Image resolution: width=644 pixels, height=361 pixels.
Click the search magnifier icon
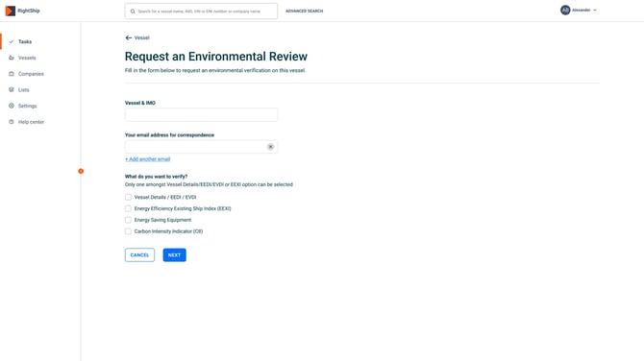(133, 12)
